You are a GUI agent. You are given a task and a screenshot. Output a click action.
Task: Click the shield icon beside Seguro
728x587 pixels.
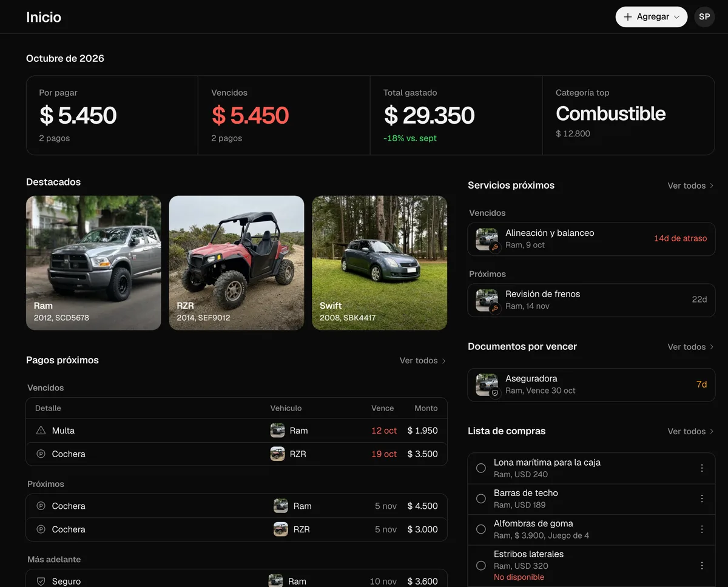pos(41,581)
